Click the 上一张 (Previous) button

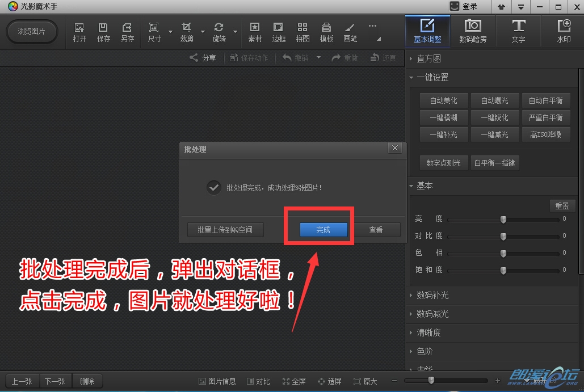[22, 381]
